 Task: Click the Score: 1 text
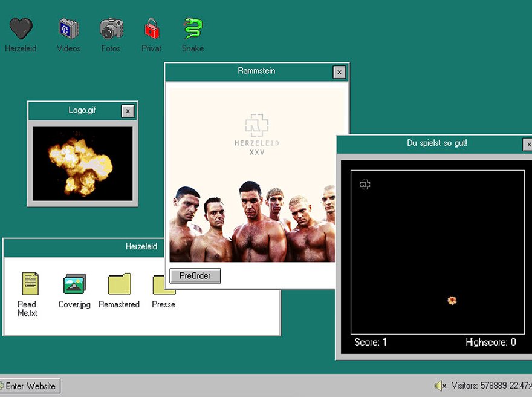pos(371,342)
